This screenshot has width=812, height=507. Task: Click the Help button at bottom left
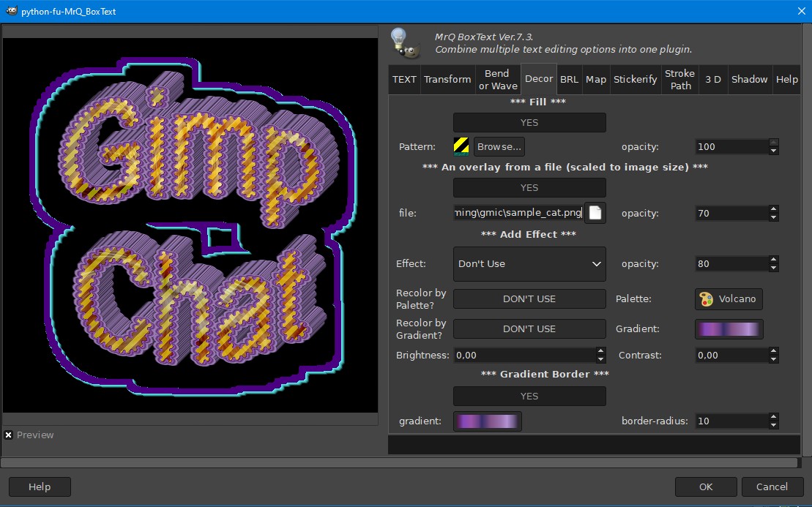point(40,487)
